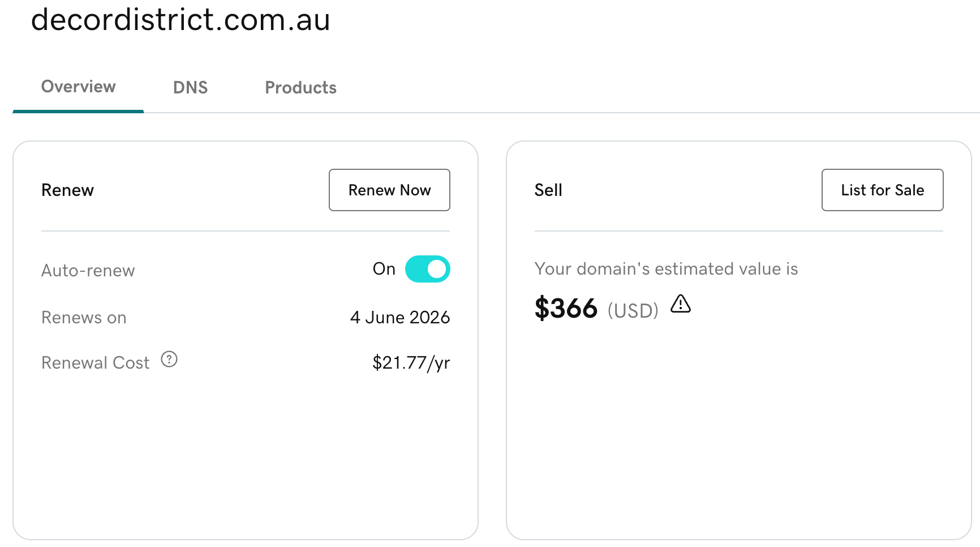
Task: Click the Renew Now button
Action: pyautogui.click(x=389, y=190)
